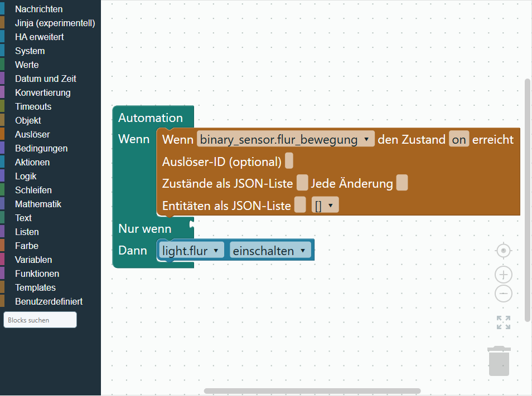Viewport: 532px width, 396px height.
Task: Open the binary_sensor.flur_bewegung entity dropdown
Action: coord(286,140)
